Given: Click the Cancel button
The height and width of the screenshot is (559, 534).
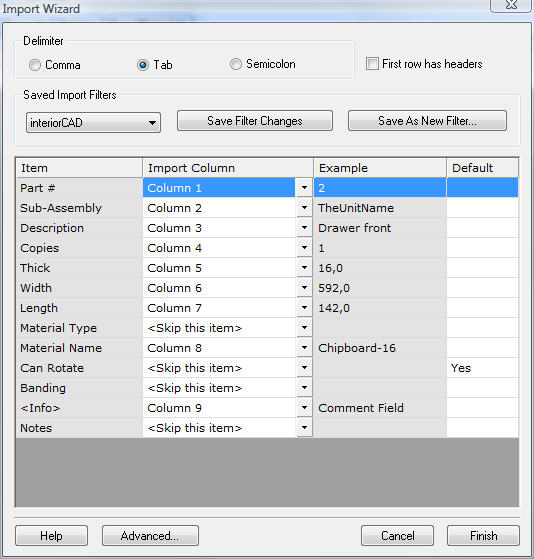Looking at the screenshot, I should 397,535.
